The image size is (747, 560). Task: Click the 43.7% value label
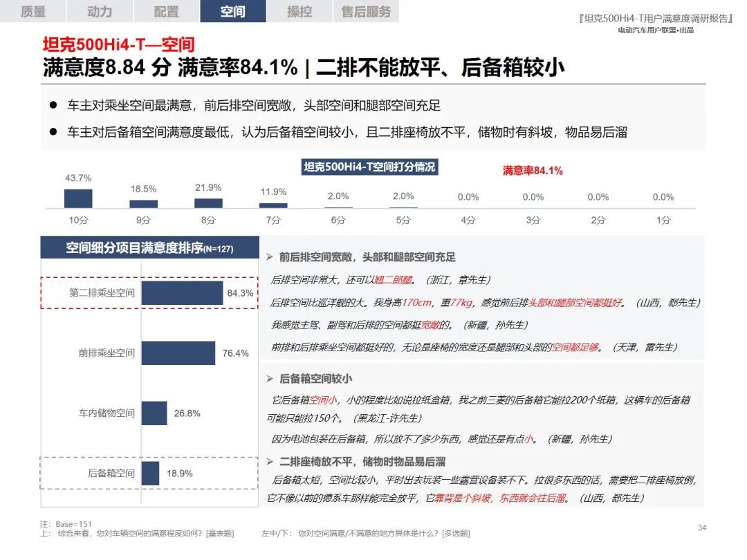78,178
